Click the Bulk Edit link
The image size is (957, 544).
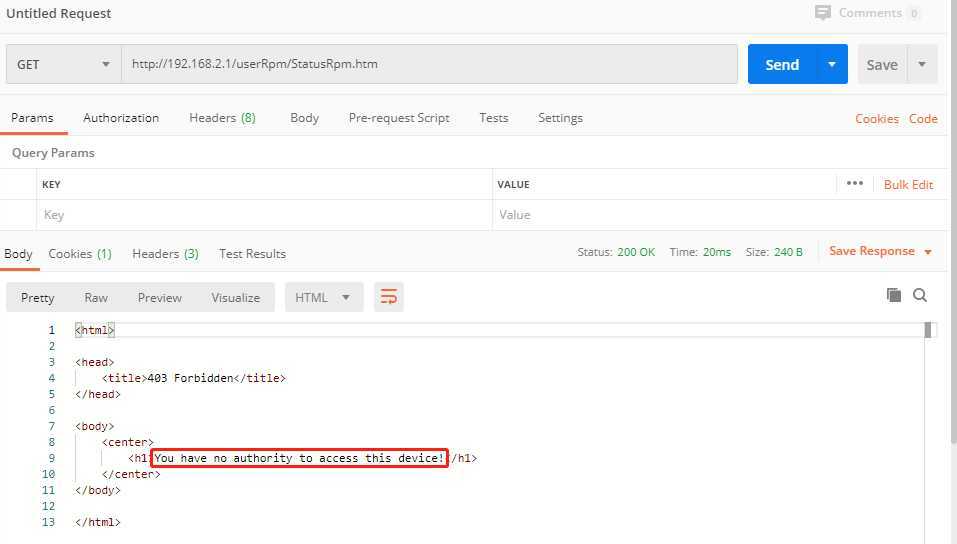pos(908,184)
